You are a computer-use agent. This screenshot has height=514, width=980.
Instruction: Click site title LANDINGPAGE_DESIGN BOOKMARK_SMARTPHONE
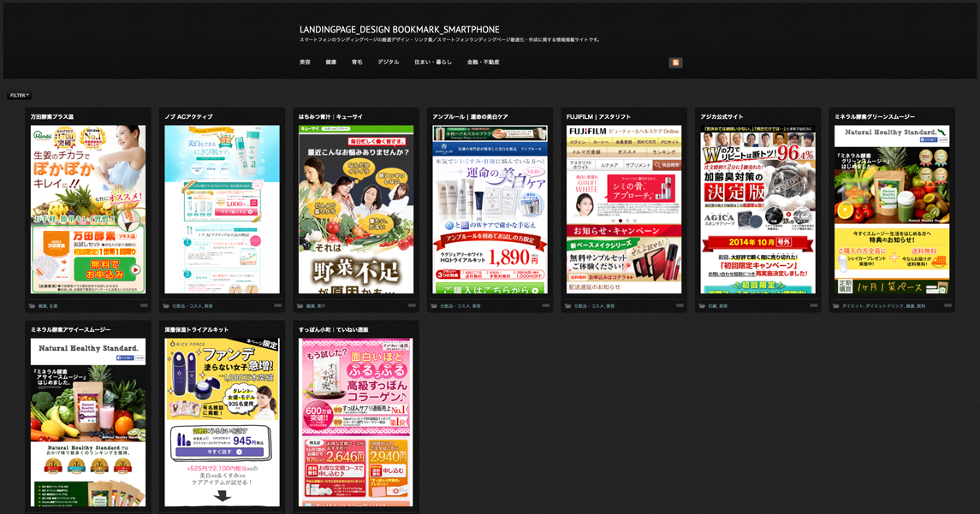tap(400, 29)
